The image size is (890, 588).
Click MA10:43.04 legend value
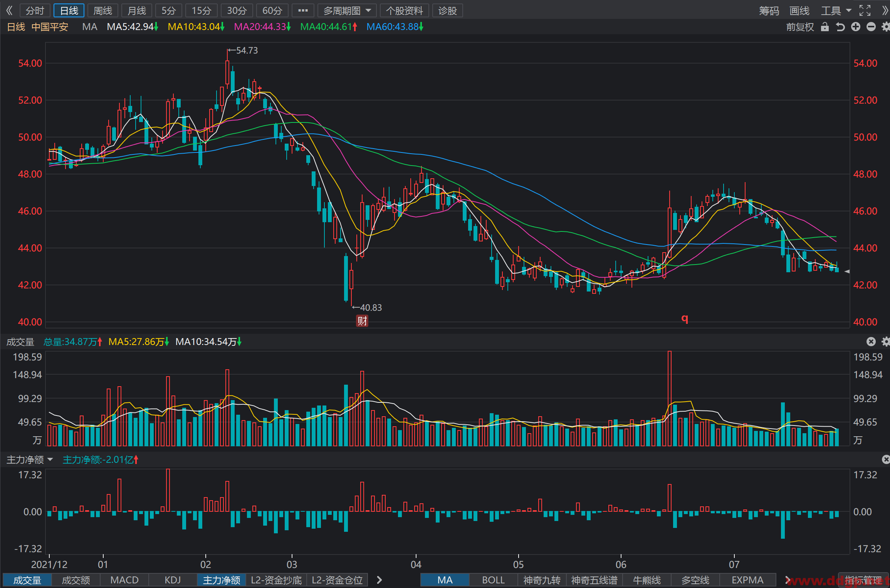tap(196, 27)
